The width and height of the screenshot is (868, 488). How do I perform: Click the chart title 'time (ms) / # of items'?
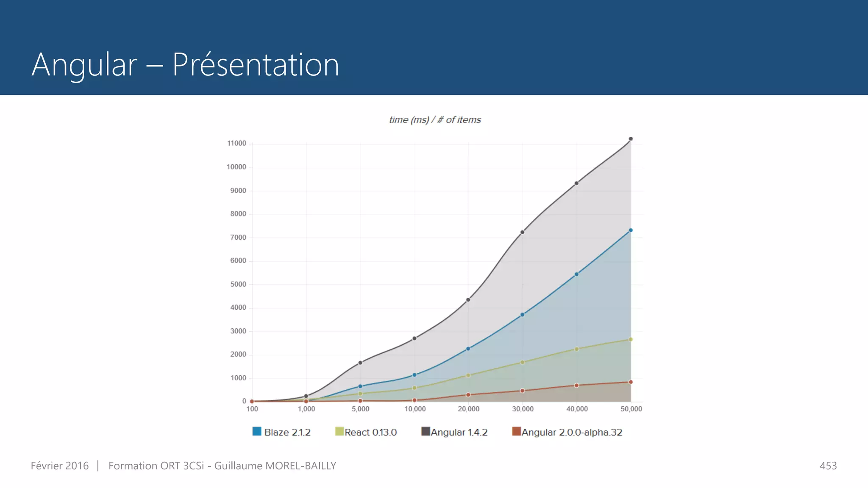click(x=435, y=120)
